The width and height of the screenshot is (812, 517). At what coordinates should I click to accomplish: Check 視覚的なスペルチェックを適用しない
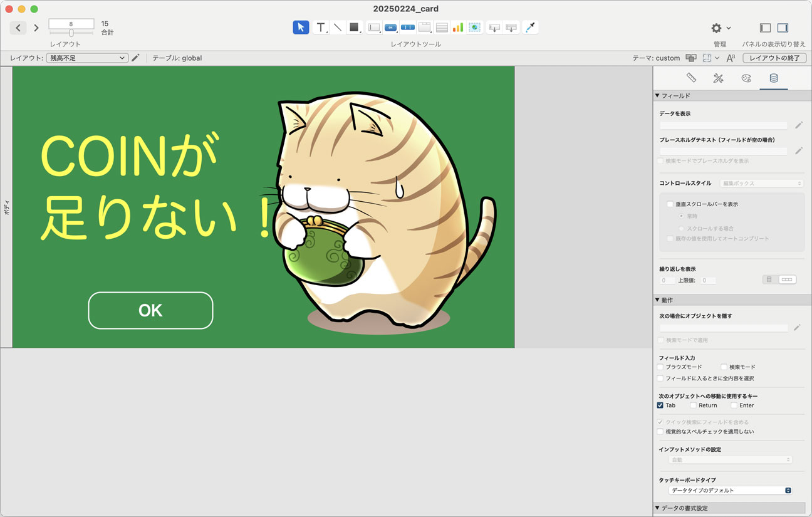tap(660, 432)
